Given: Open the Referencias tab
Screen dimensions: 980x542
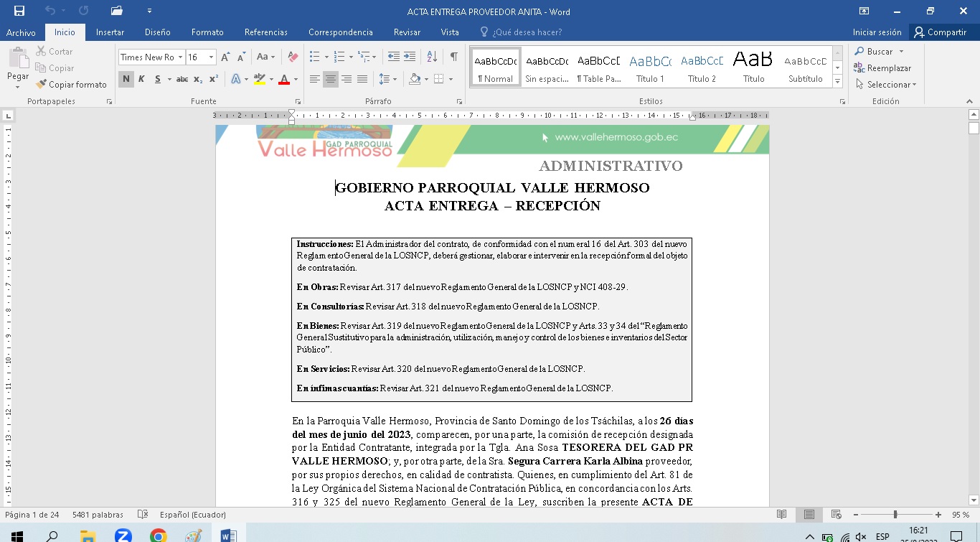Looking at the screenshot, I should click(265, 32).
